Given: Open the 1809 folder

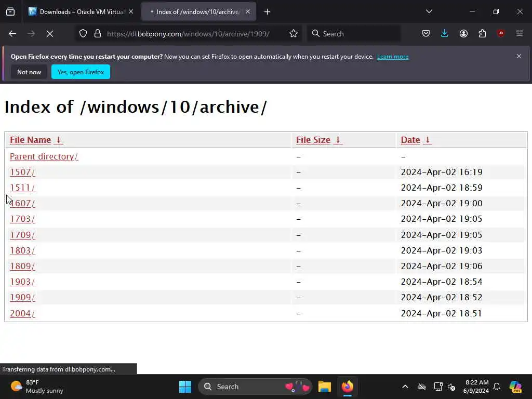Looking at the screenshot, I should click(x=22, y=266).
